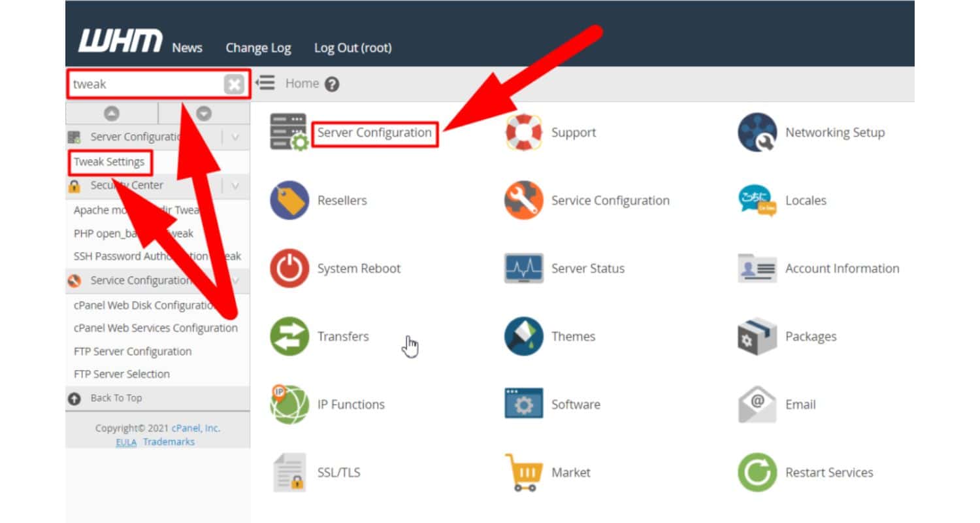
Task: Open the News menu item
Action: click(188, 48)
